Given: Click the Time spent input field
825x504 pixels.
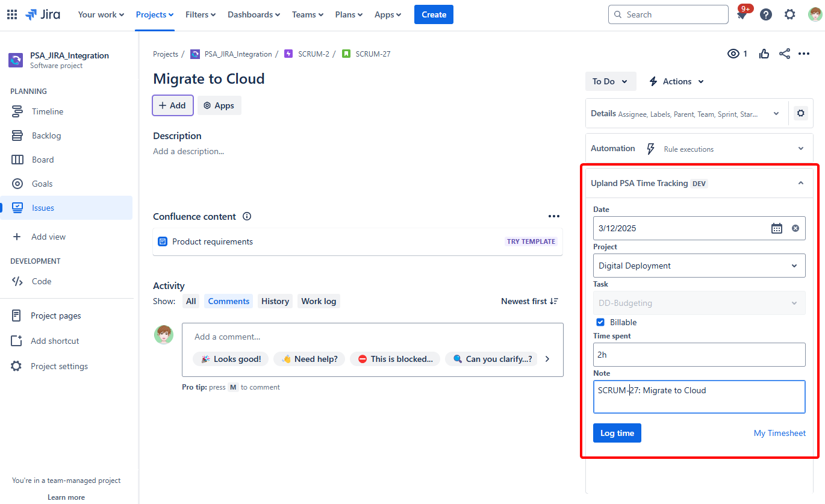Looking at the screenshot, I should point(699,355).
